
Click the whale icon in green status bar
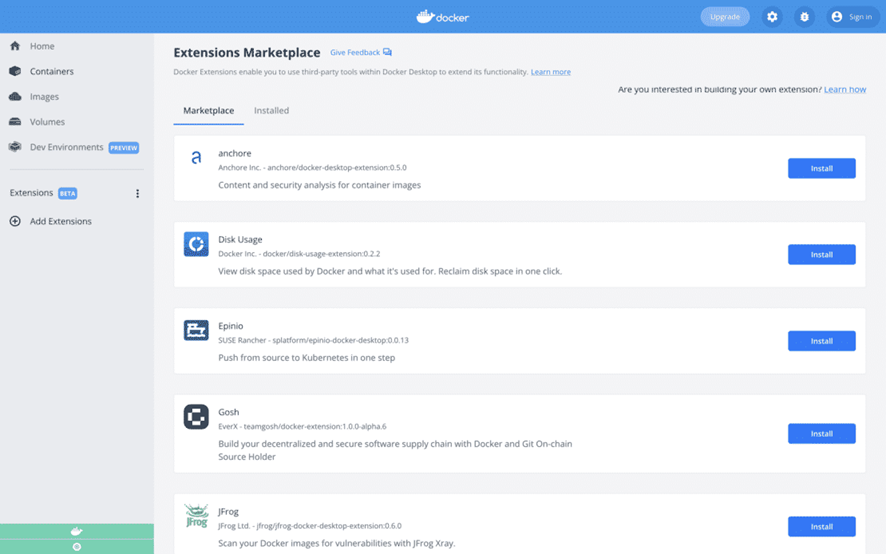pyautogui.click(x=76, y=531)
